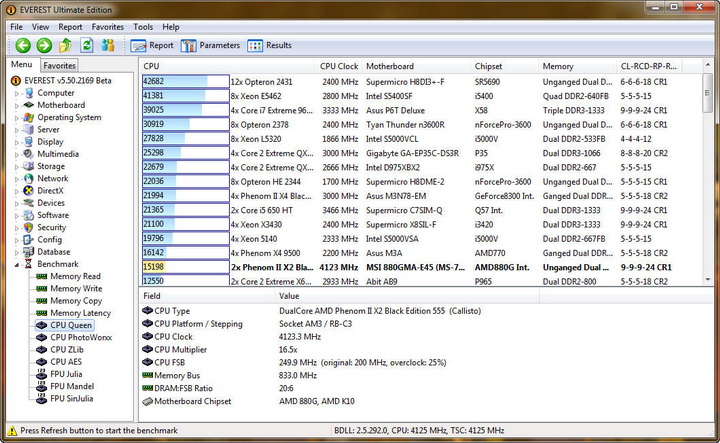Switch to the Favorites tab
The width and height of the screenshot is (720, 443).
click(59, 66)
